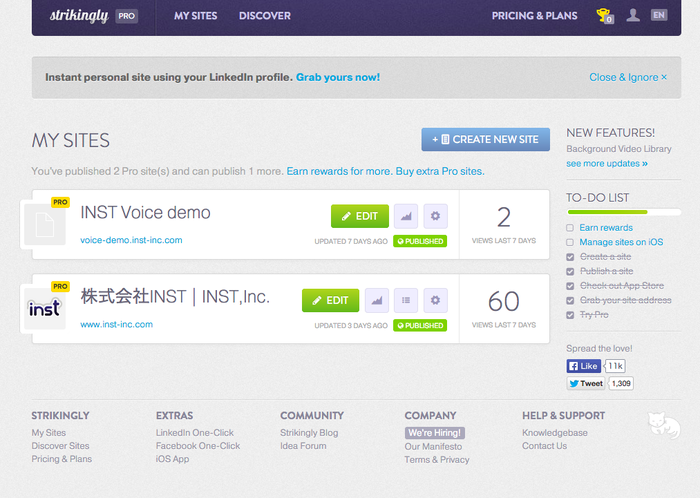Open Discover Sites footer link
700x498 pixels.
point(60,446)
